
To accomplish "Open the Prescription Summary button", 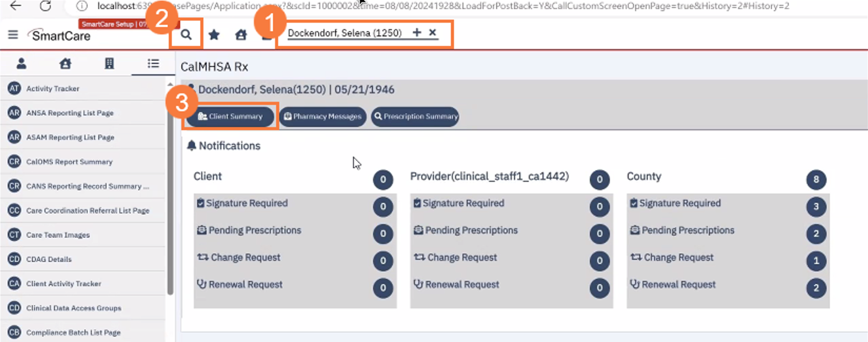I will point(415,116).
